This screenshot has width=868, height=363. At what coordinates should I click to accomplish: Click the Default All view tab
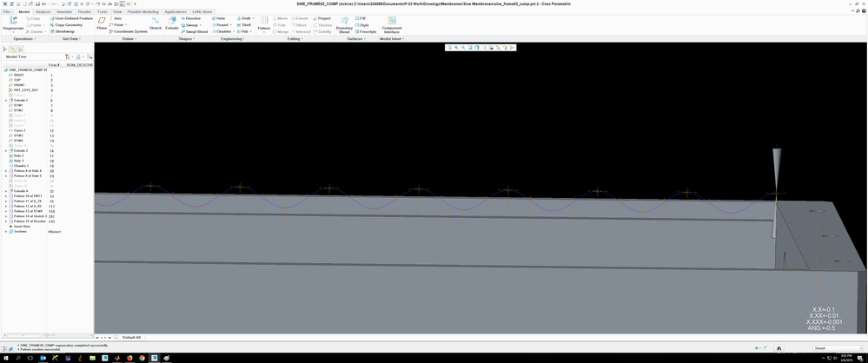pos(131,337)
